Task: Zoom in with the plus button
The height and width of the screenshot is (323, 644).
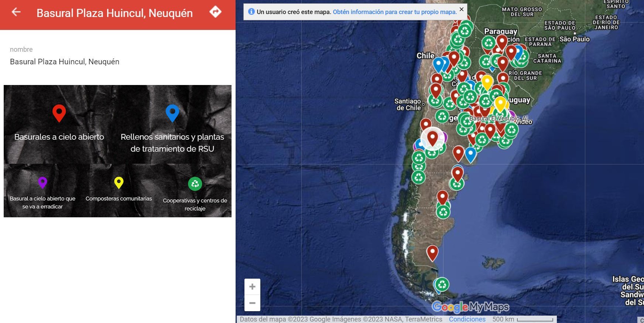Action: pyautogui.click(x=252, y=287)
